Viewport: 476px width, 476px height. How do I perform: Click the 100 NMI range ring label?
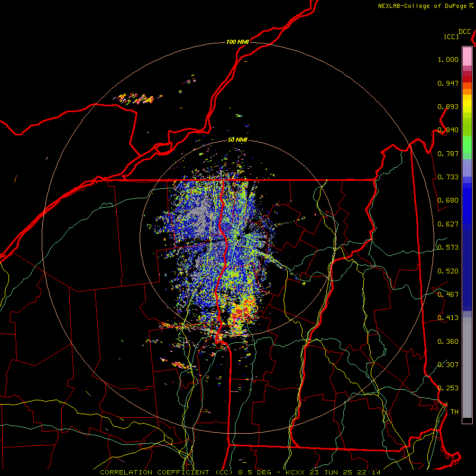[237, 42]
